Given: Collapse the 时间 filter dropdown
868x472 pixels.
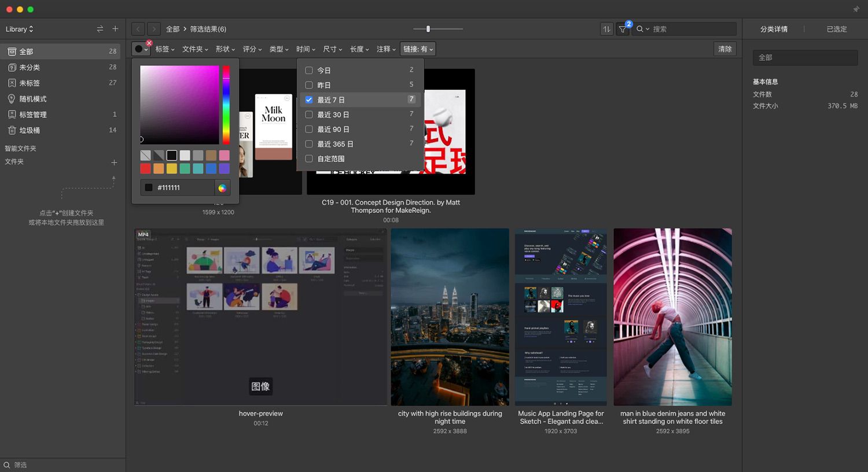Looking at the screenshot, I should point(306,49).
